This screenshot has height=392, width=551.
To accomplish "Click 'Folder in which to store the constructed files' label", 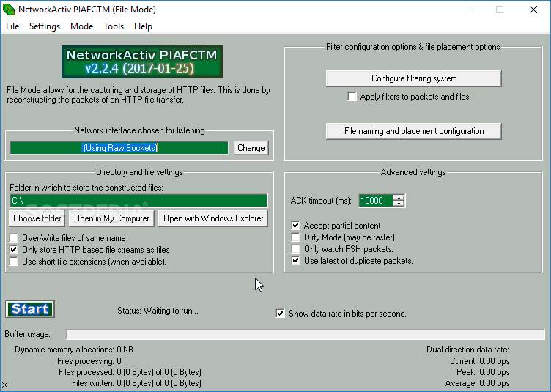I will 86,188.
